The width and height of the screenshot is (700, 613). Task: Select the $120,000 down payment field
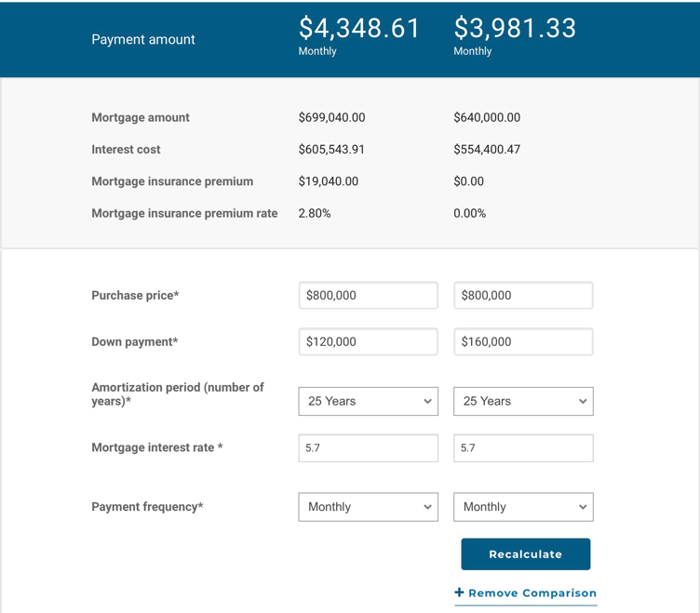[368, 342]
